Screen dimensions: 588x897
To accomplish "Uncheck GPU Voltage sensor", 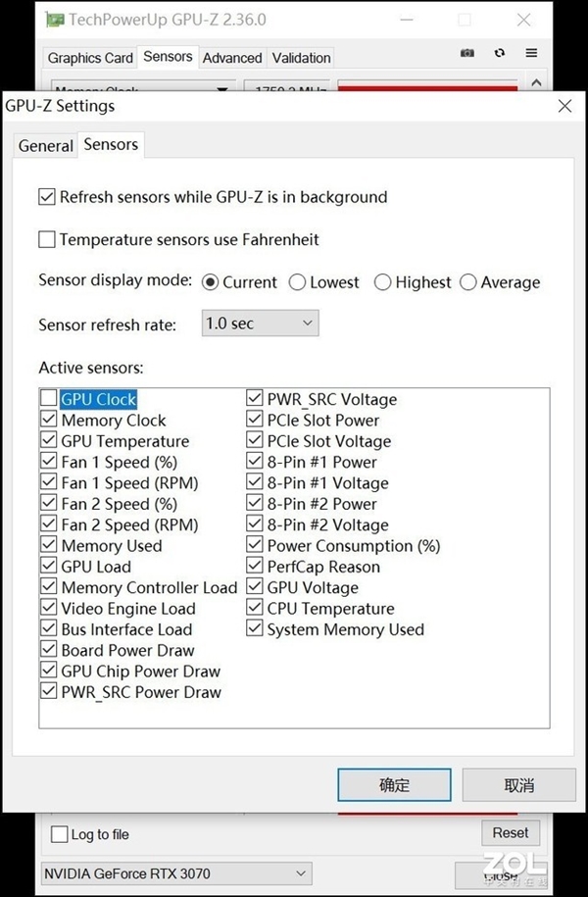I will [255, 587].
